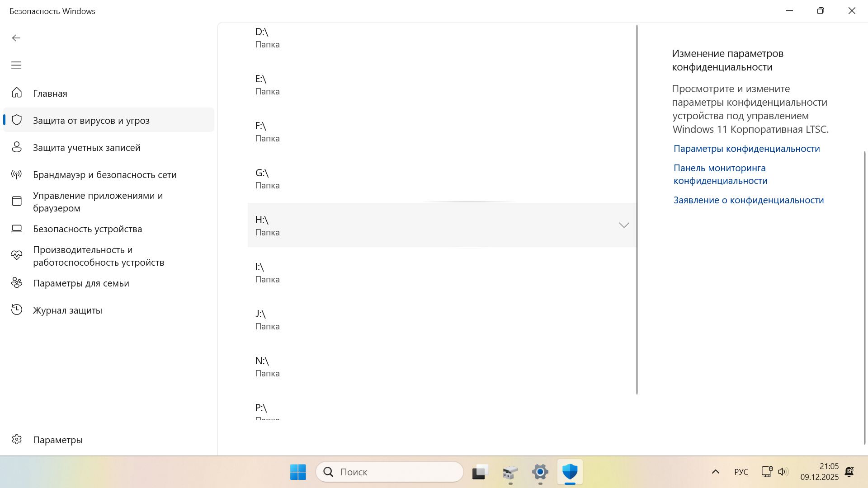Open Параметры конфиденциальности link

[x=746, y=149]
